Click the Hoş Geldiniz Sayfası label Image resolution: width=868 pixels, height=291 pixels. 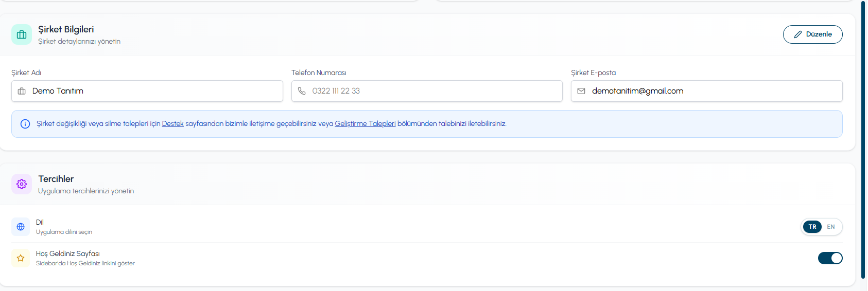click(x=68, y=254)
